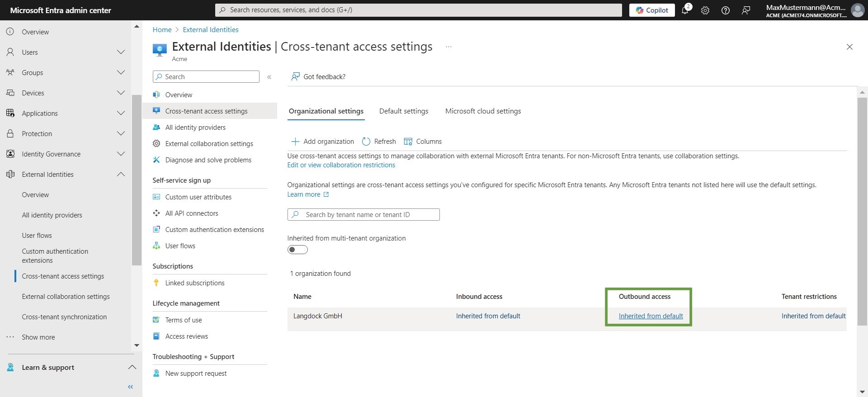Expand the Users section chevron
Screen dimensions: 868x397
121,52
